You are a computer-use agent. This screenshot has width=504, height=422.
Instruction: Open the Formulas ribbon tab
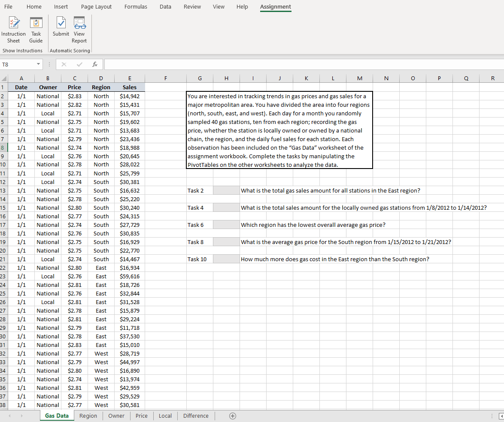(x=136, y=6)
